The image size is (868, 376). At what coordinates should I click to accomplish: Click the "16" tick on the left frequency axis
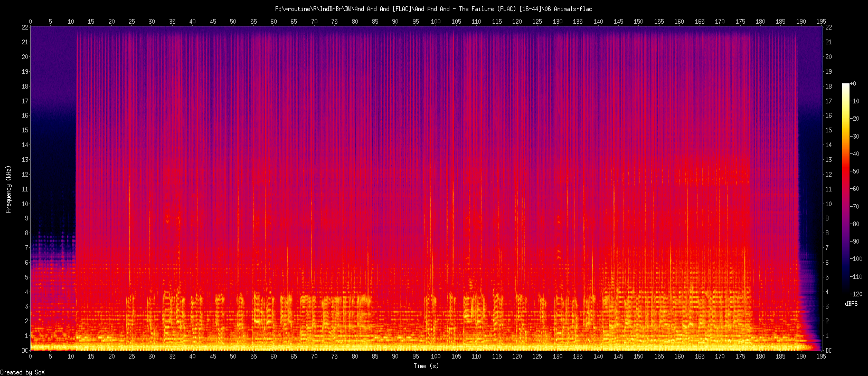pos(25,115)
